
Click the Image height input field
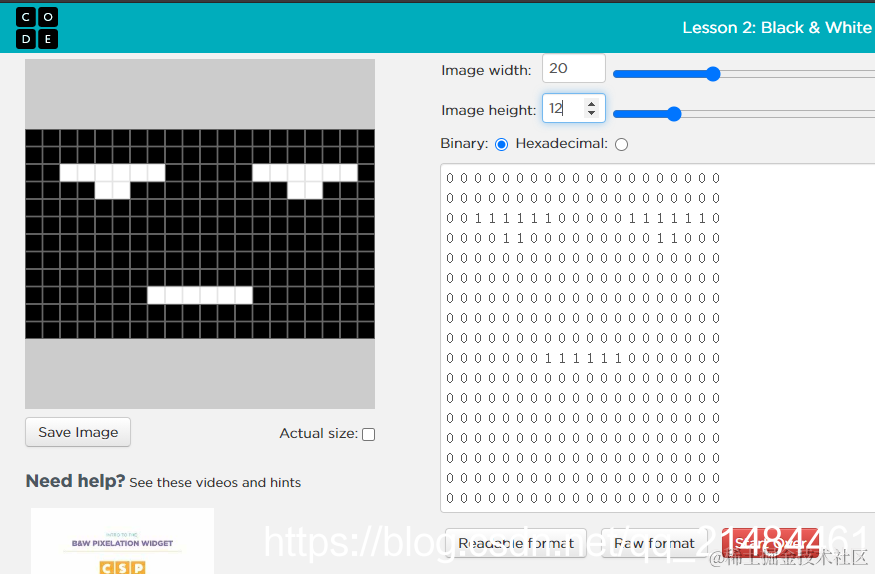574,108
